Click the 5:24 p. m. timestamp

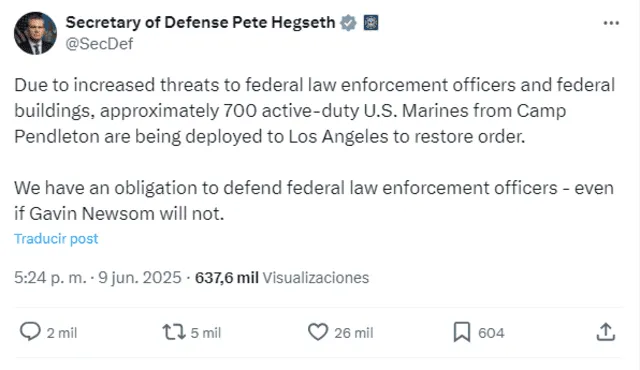[x=50, y=278]
